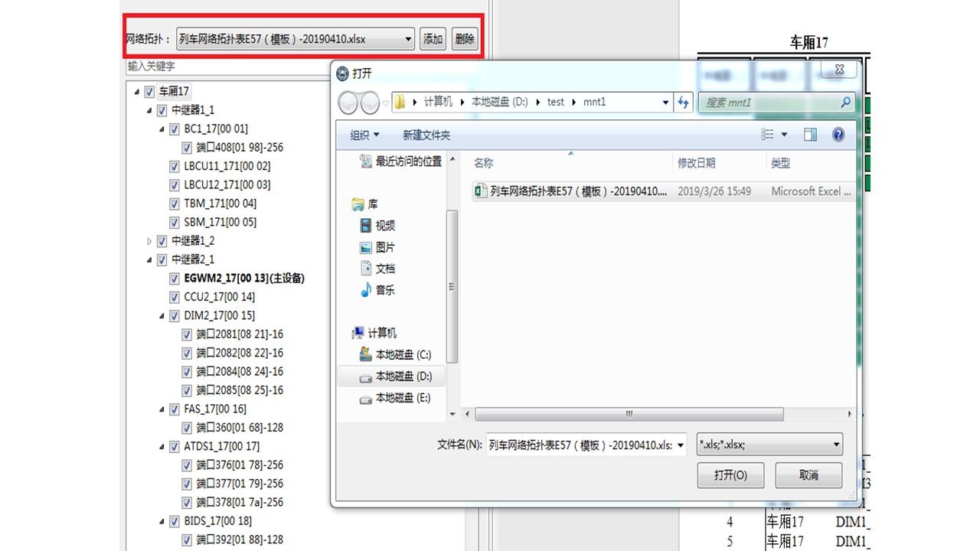Click the 取消 button
This screenshot has height=551, width=980.
pos(808,475)
